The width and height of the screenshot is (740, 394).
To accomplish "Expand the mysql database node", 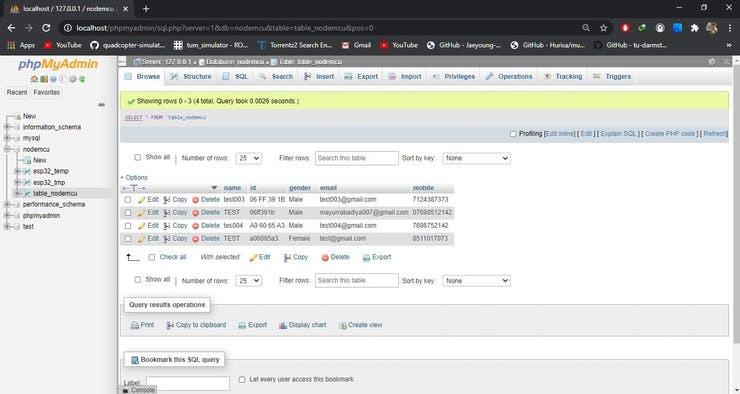I will tap(7, 138).
